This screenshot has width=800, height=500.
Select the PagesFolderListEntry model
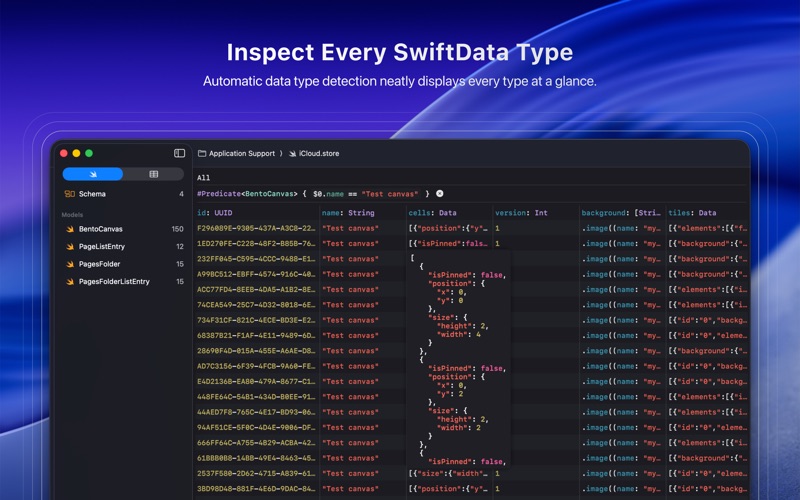[x=123, y=281]
